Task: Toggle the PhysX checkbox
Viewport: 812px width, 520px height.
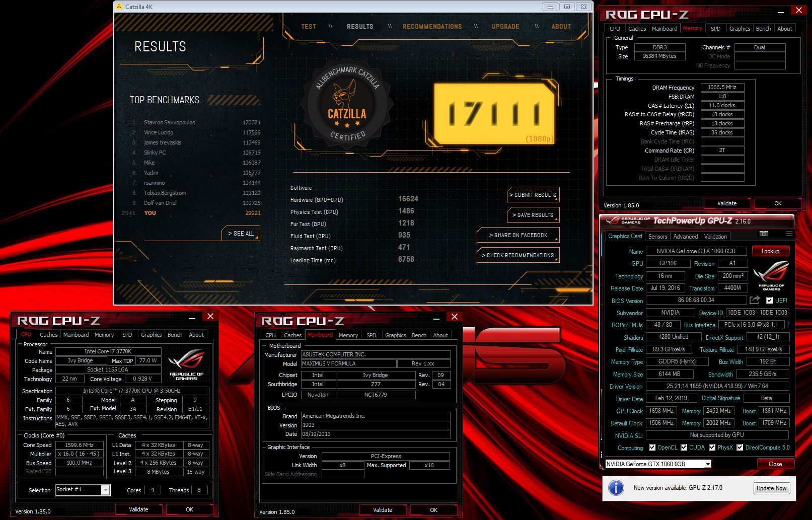Action: [712, 448]
